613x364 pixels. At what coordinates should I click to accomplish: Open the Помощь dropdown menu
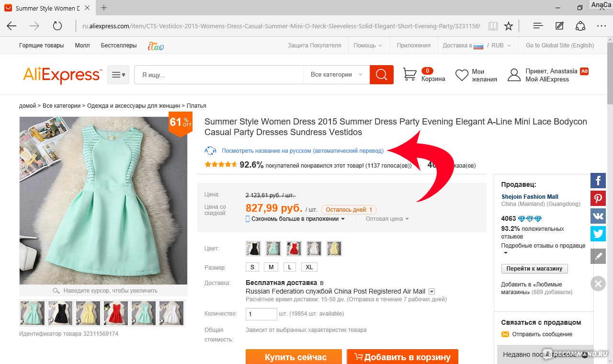point(368,45)
